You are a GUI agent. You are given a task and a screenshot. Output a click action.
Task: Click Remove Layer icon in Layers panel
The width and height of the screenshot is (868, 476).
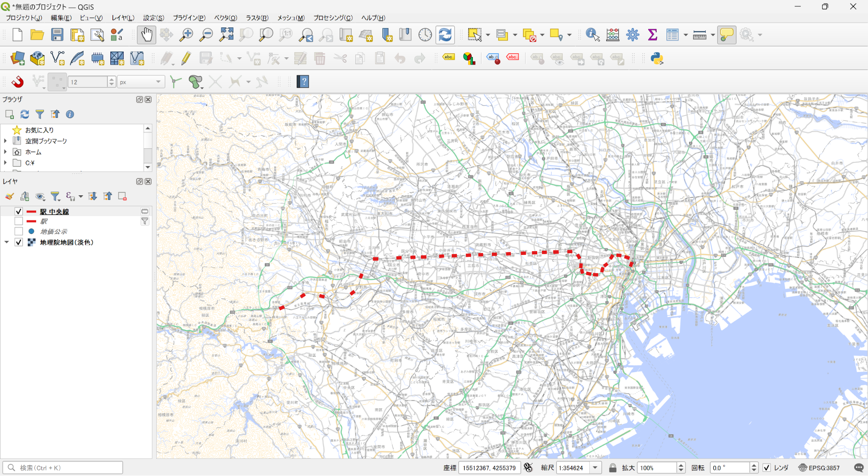coord(122,197)
